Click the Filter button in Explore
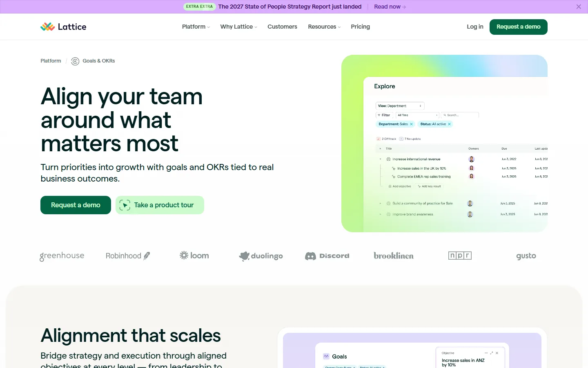Screen dimensions: 588x368 385,115
